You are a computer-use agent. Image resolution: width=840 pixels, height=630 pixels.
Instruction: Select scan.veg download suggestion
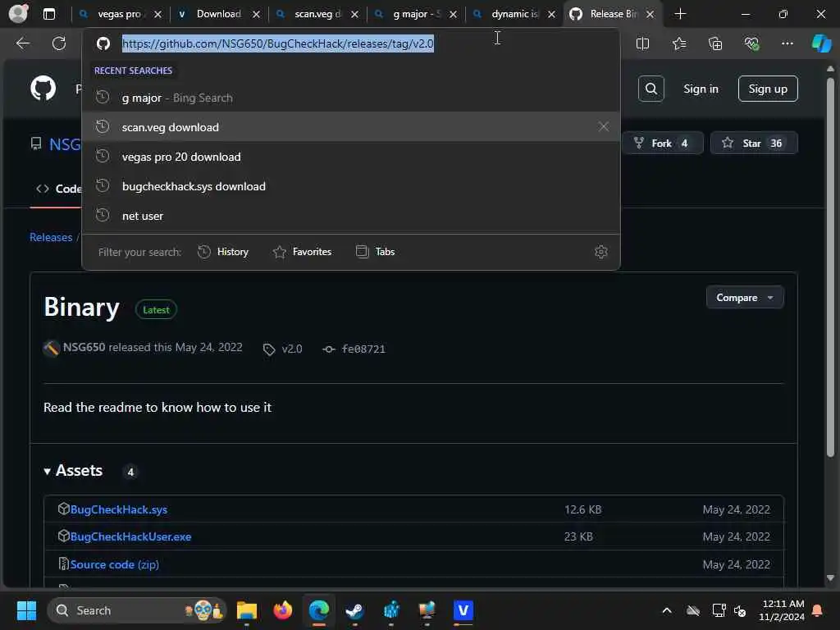pos(351,127)
